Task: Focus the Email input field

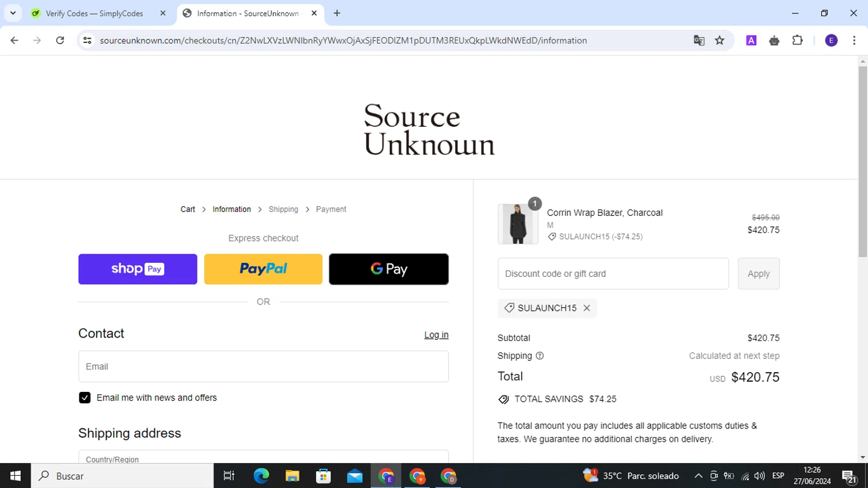Action: 263,366
